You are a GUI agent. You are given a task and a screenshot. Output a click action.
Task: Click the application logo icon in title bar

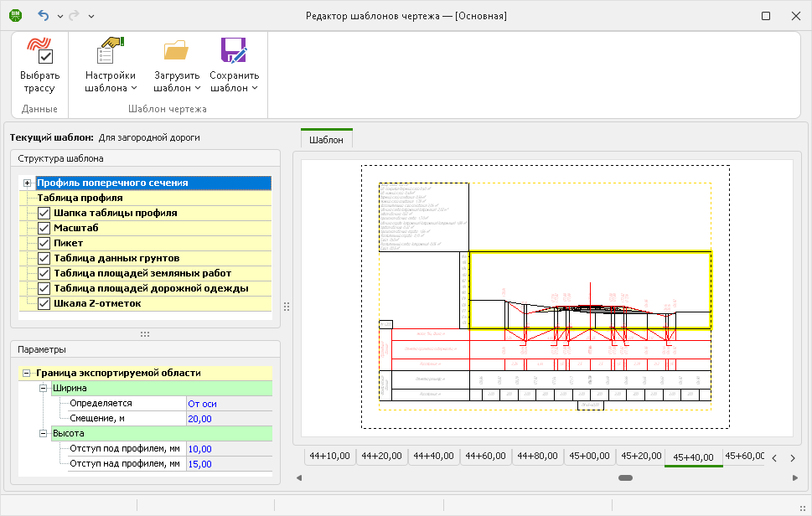[14, 16]
